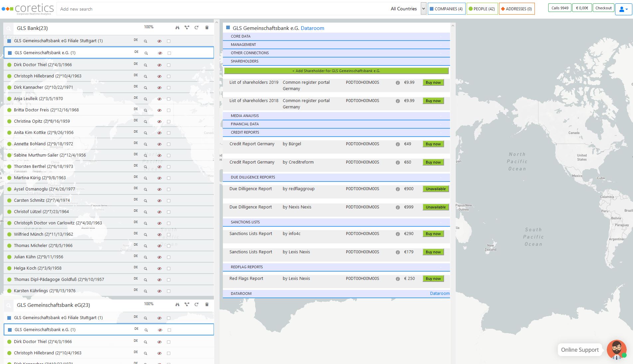633x364 pixels.
Task: Click info icon for Due Dilligence by redflaggroup
Action: [397, 189]
